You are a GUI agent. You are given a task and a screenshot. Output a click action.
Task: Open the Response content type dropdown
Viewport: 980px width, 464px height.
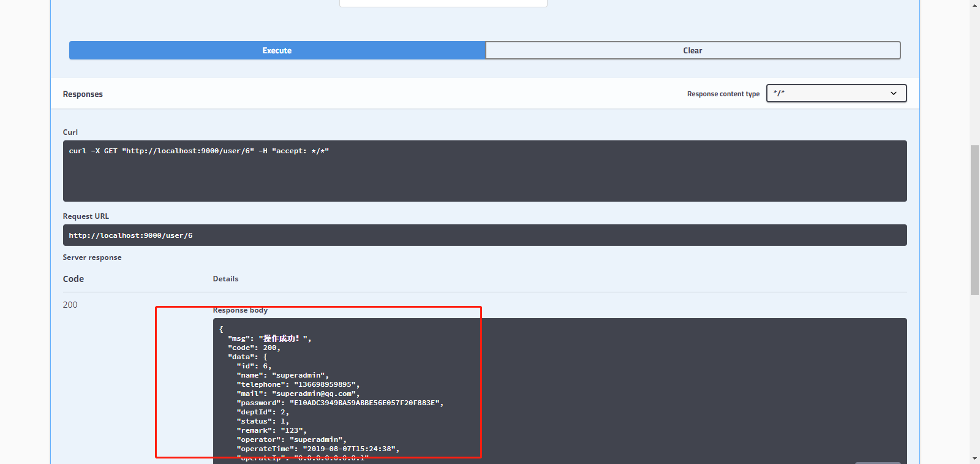(836, 93)
